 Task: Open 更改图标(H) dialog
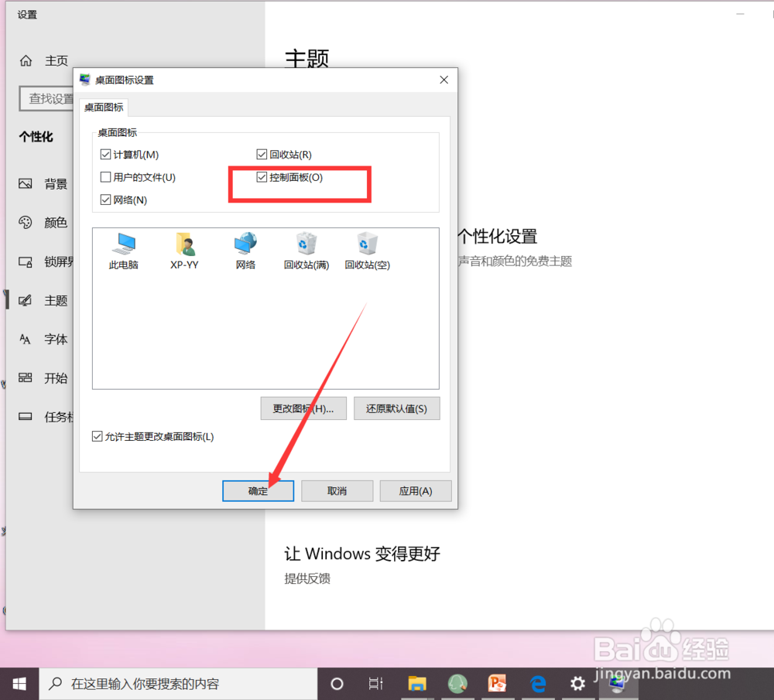pos(303,408)
